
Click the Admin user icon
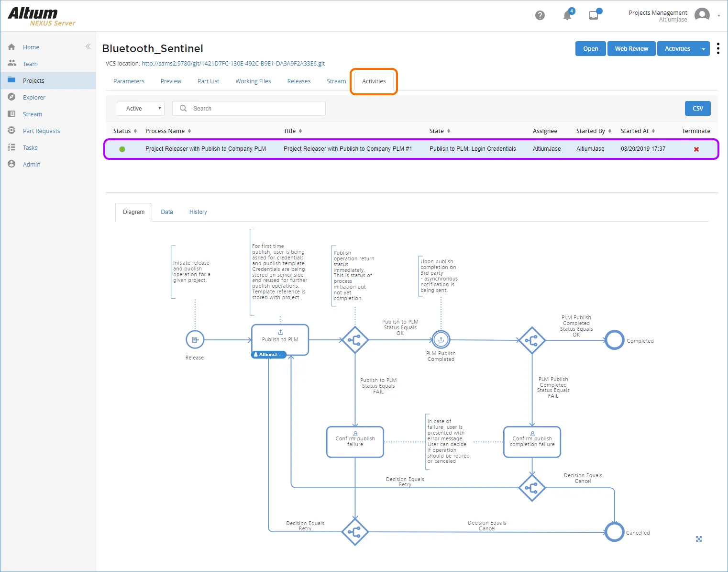point(12,164)
